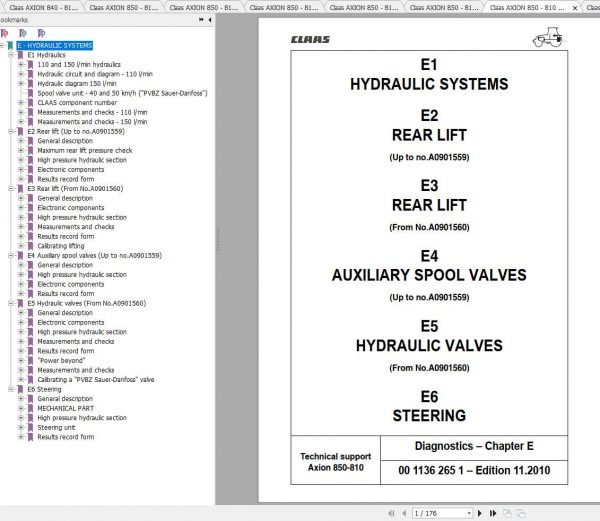This screenshot has height=521, width=600.
Task: Click the Diagnostics – Chapter E text
Action: (474, 446)
